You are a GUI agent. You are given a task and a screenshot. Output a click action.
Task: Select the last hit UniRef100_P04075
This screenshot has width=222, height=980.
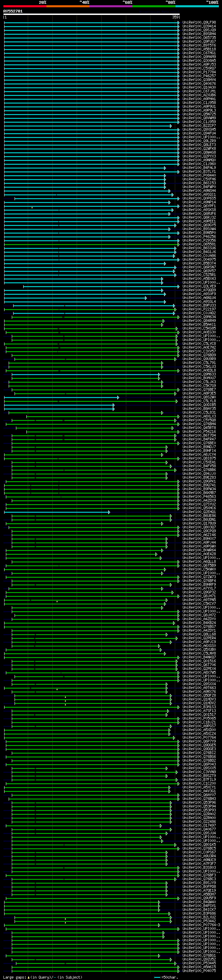[199, 971]
